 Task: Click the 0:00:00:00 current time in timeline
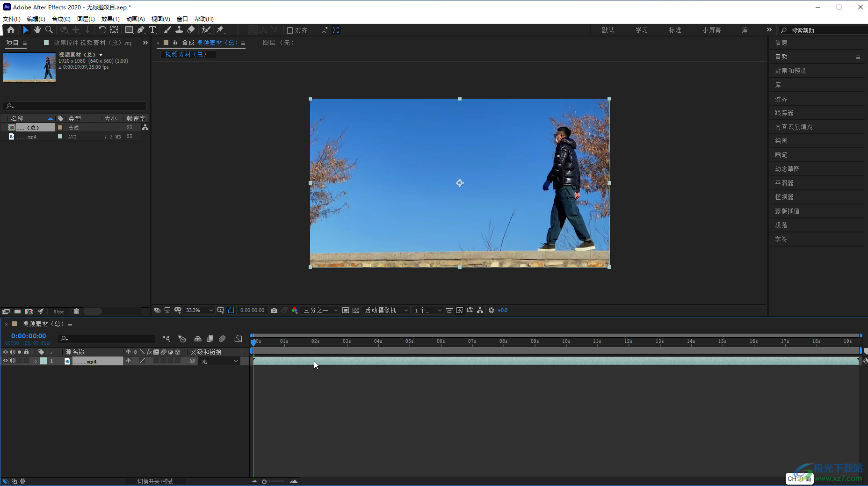[x=29, y=336]
